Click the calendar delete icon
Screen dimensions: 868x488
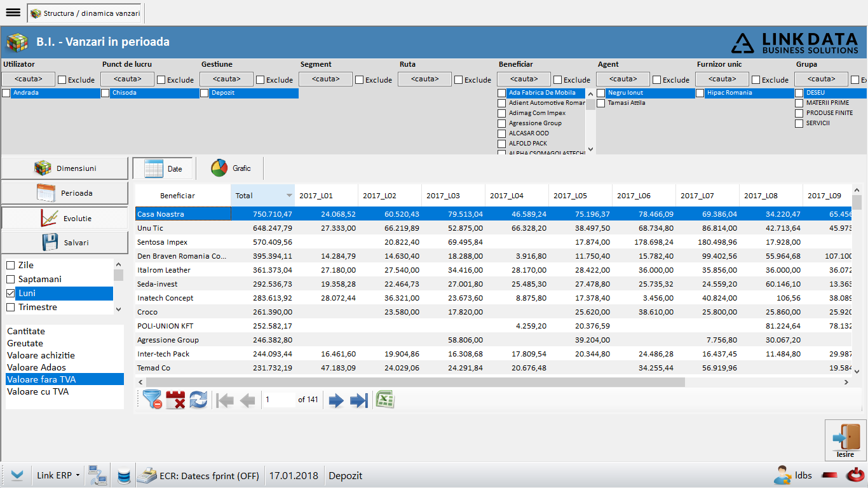175,400
